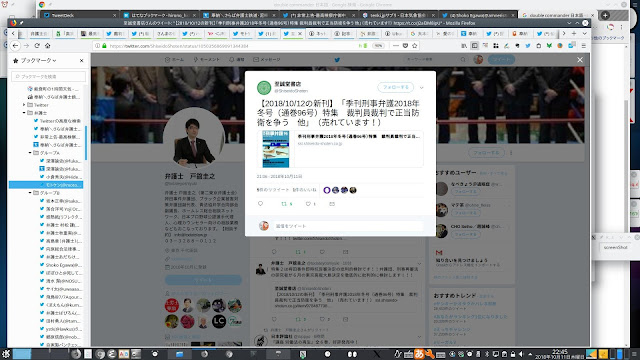Collapse the 弁護士 bookmark folder
The image size is (640, 360).
pos(24,113)
